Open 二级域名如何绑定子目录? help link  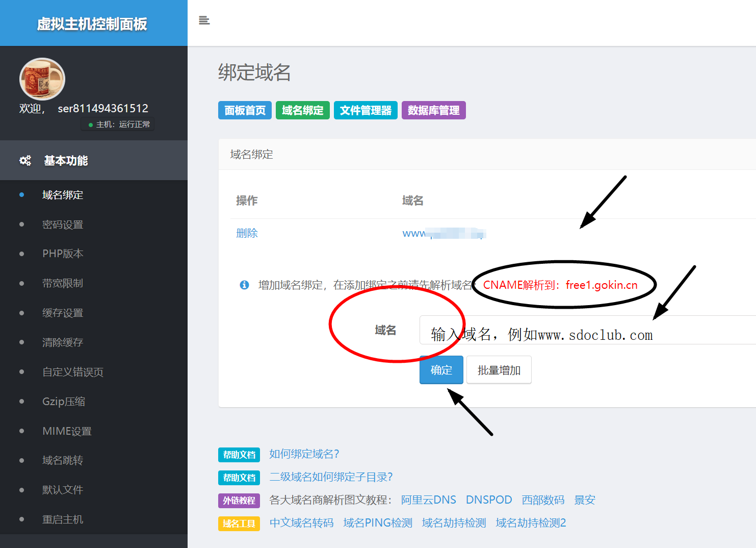point(331,477)
